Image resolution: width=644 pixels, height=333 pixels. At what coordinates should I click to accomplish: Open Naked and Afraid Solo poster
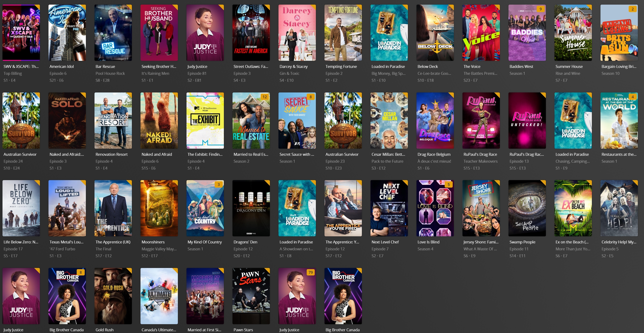point(67,121)
